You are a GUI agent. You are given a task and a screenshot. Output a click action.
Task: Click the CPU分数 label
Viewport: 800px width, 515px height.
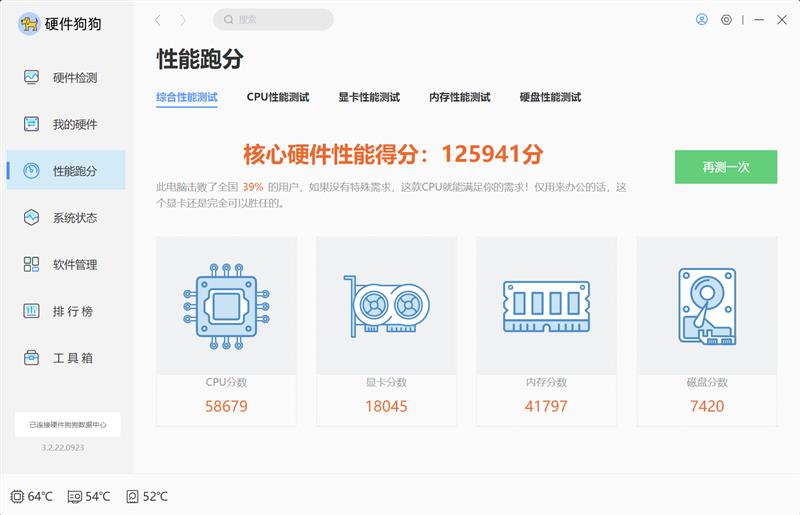coord(226,382)
